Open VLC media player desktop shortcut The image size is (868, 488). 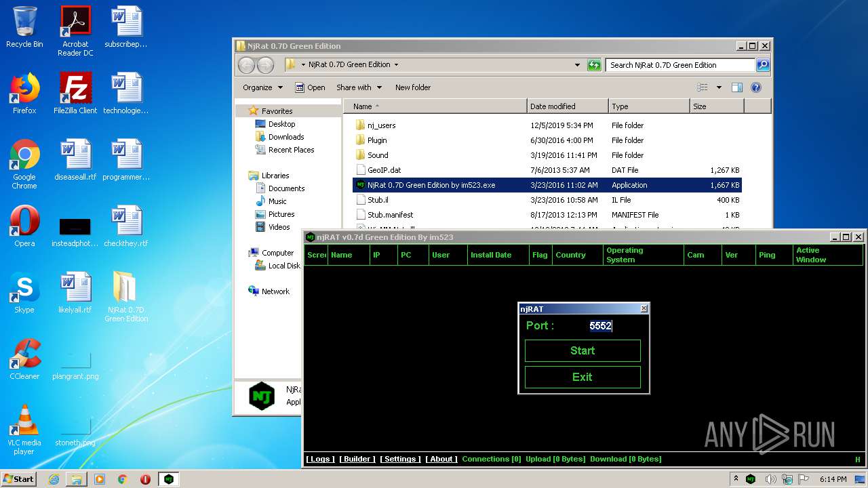tap(24, 430)
